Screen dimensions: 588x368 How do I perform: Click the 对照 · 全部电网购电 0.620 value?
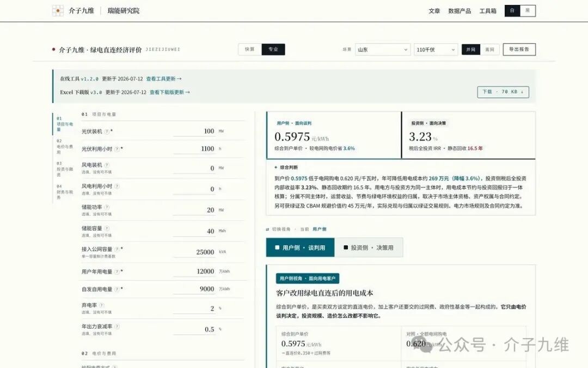(416, 343)
